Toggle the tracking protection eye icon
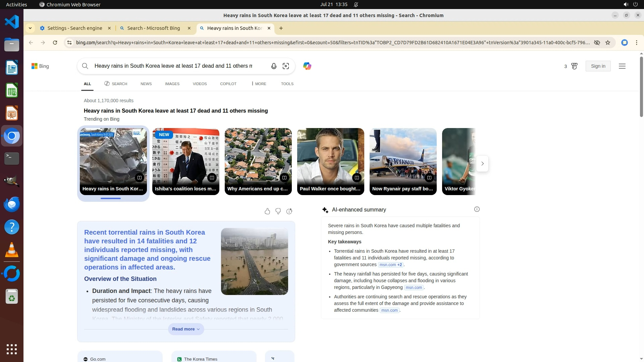Viewport: 644px width, 362px height. [597, 43]
